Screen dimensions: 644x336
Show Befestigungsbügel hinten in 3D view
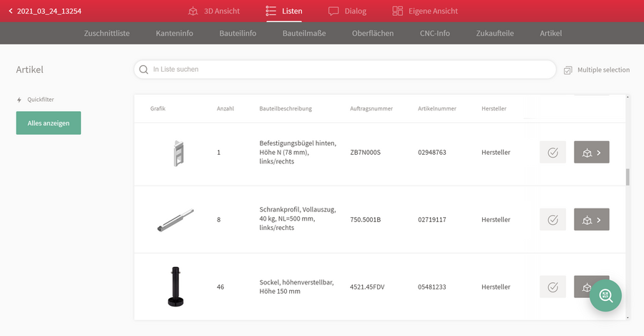coord(592,152)
